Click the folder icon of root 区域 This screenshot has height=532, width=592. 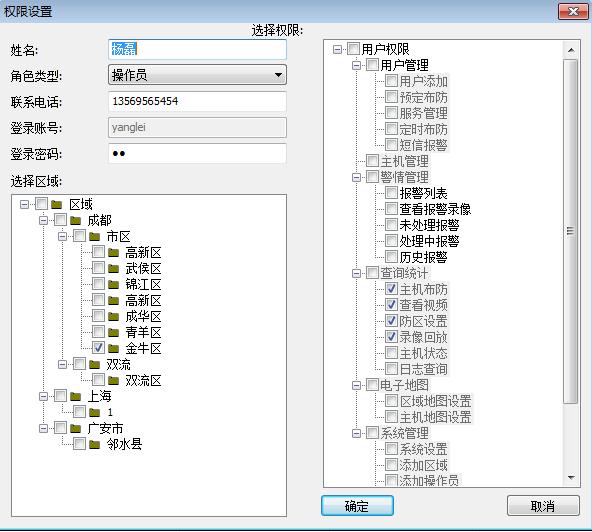tap(57, 204)
